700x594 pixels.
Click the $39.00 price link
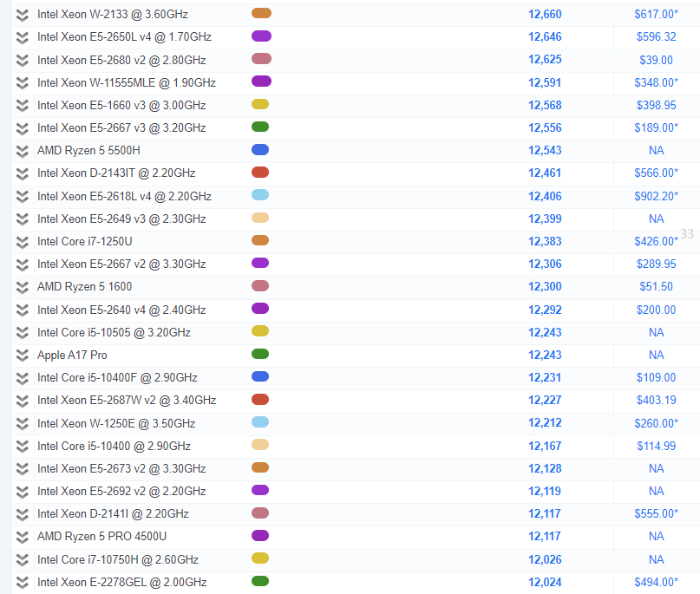657,60
